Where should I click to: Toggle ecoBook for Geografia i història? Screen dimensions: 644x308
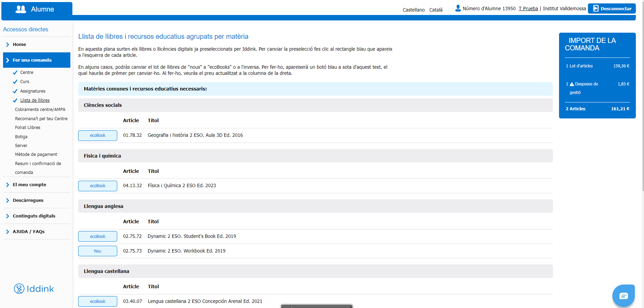pos(98,135)
